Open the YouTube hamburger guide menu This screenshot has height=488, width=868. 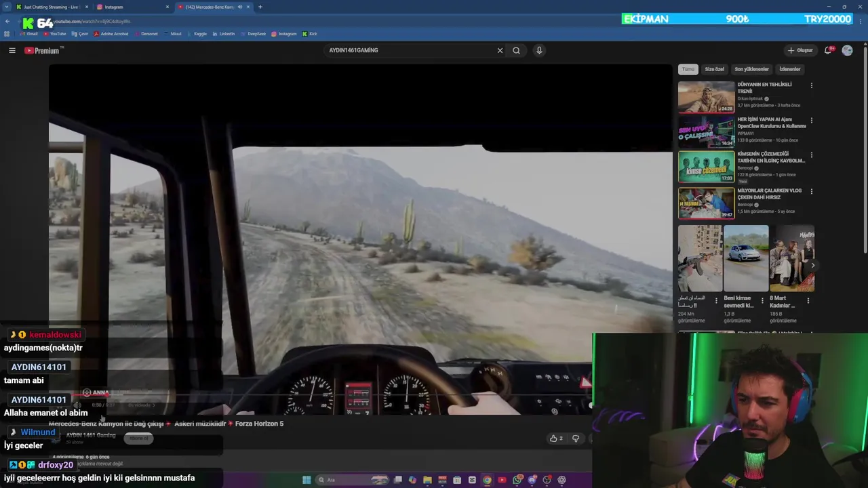tap(12, 50)
